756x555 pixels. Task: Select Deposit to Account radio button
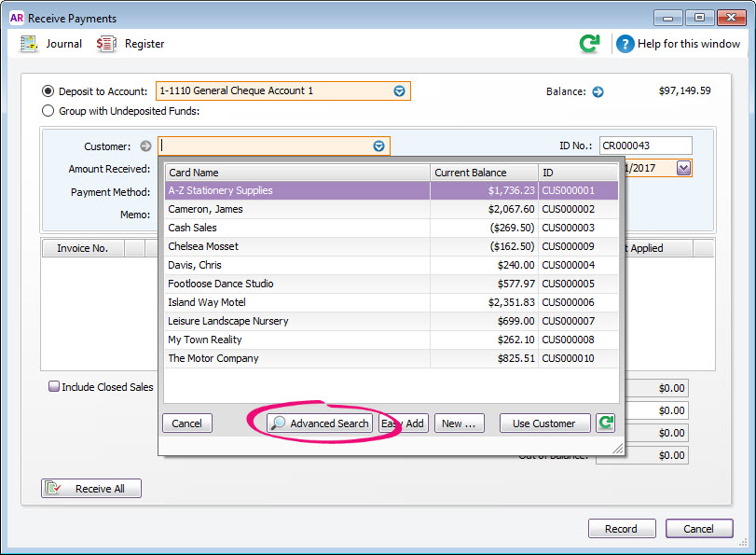(48, 91)
